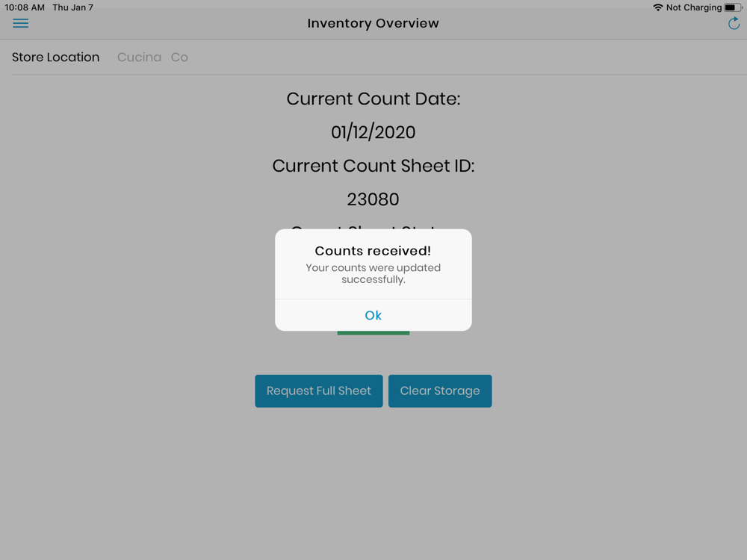The width and height of the screenshot is (747, 560).
Task: Select the Store Location label
Action: click(x=56, y=57)
